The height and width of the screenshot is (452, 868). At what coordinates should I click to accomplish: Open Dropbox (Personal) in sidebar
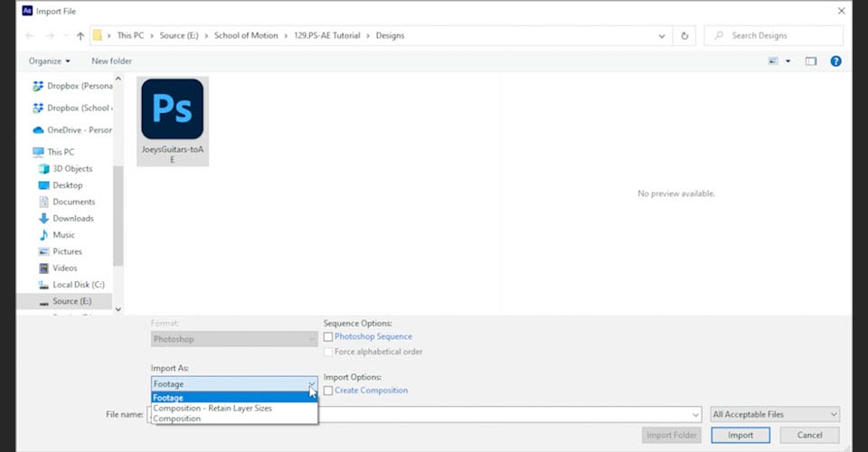point(72,86)
